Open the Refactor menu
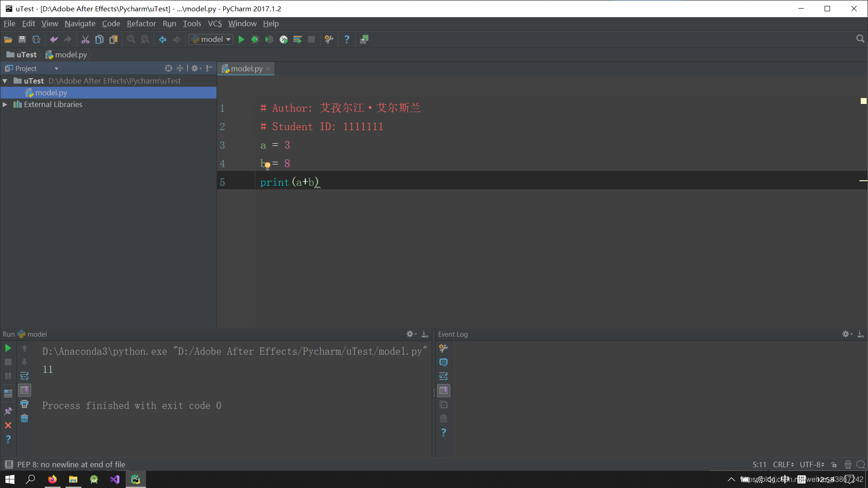The image size is (868, 488). 141,23
